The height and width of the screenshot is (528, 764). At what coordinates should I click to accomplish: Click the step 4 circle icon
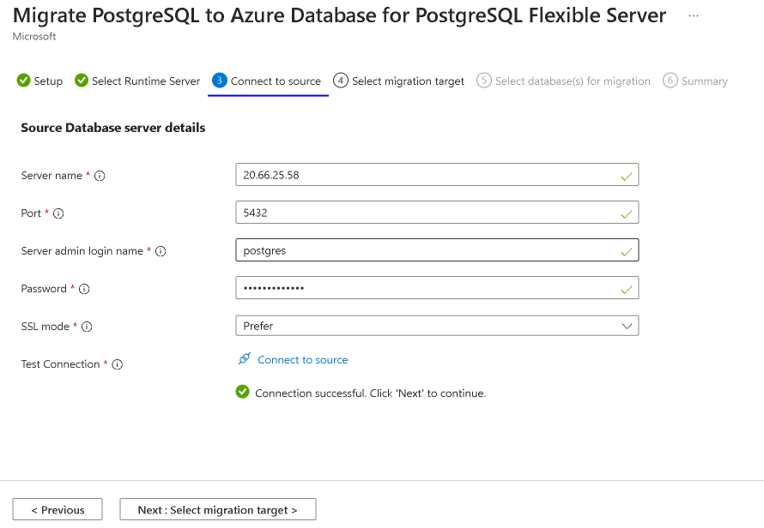(341, 80)
